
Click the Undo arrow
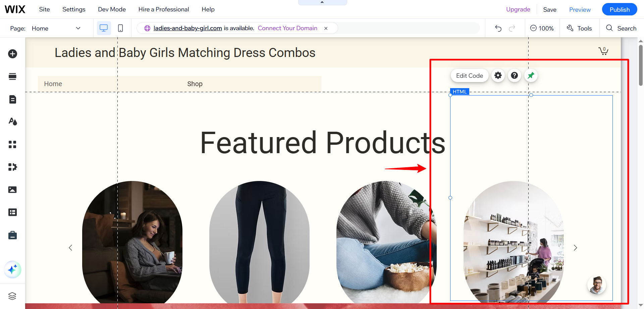point(498,28)
